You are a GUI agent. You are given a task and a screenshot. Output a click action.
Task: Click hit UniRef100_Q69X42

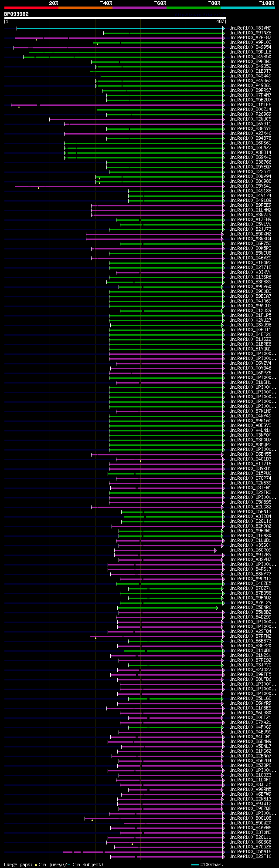[x=250, y=158]
